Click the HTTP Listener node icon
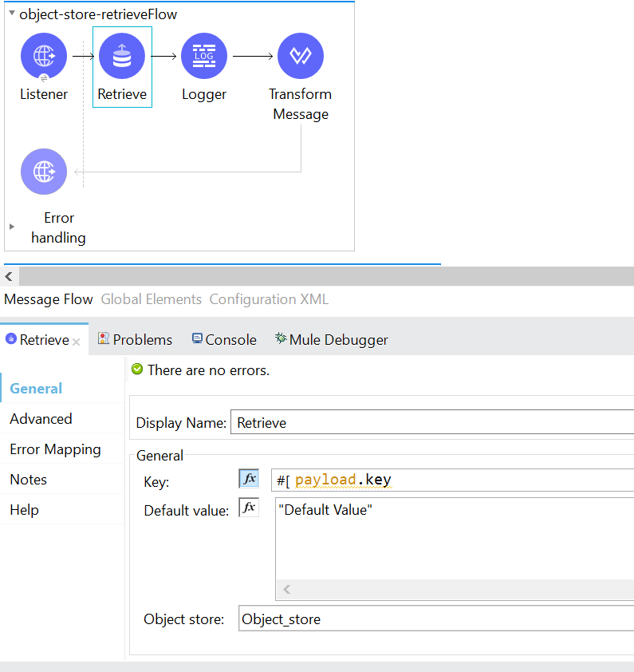 click(44, 56)
